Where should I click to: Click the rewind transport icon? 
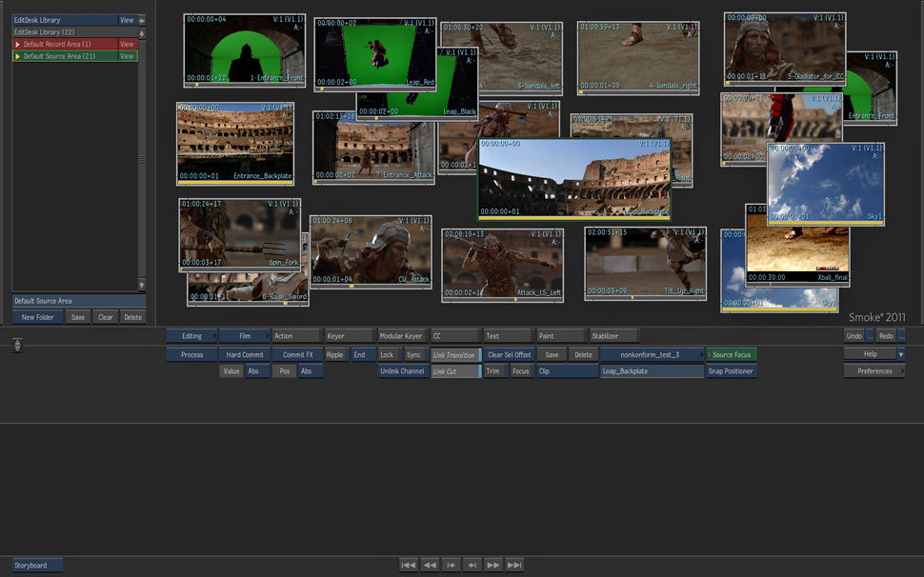click(x=430, y=565)
